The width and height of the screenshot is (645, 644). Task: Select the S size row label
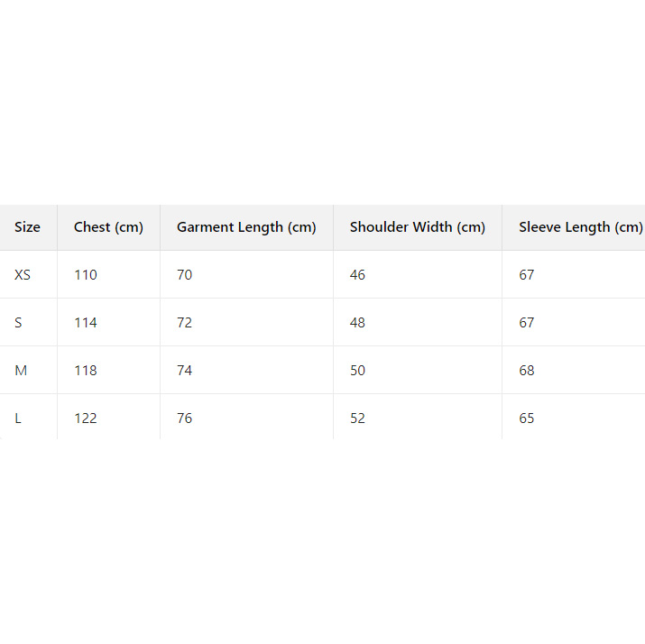click(x=18, y=322)
